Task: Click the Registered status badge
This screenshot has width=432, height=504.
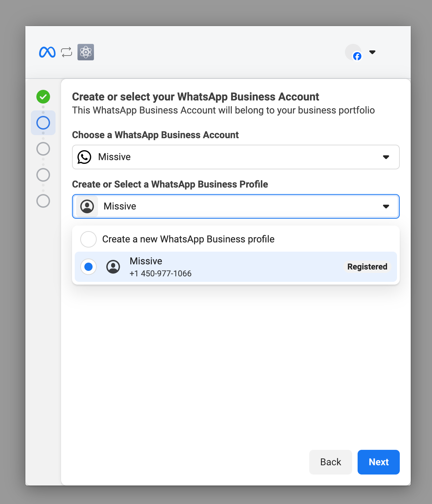Action: [x=367, y=266]
